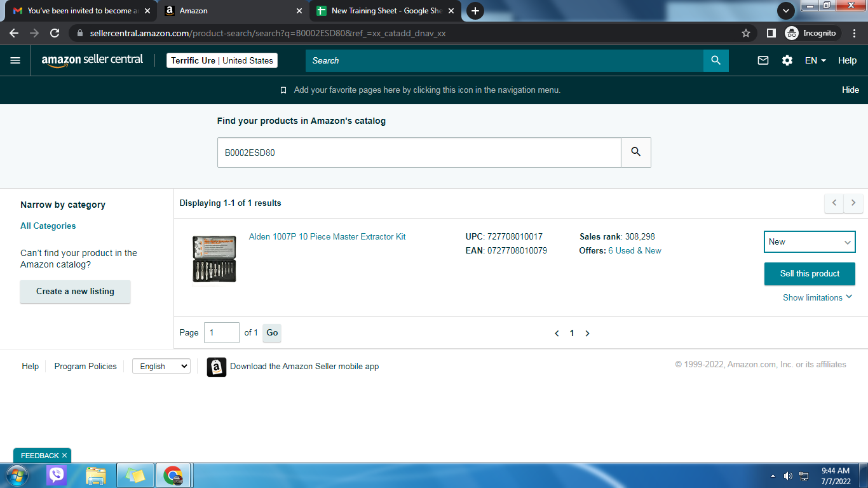Open the condition dropdown showing New

(x=810, y=242)
